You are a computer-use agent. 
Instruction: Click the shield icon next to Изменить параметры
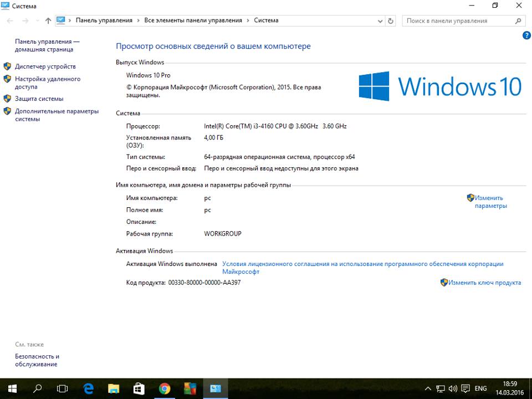coord(470,197)
